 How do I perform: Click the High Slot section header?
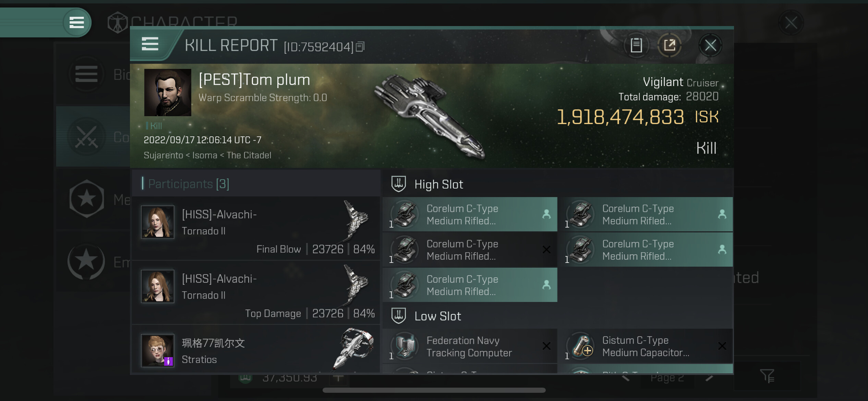tap(438, 184)
